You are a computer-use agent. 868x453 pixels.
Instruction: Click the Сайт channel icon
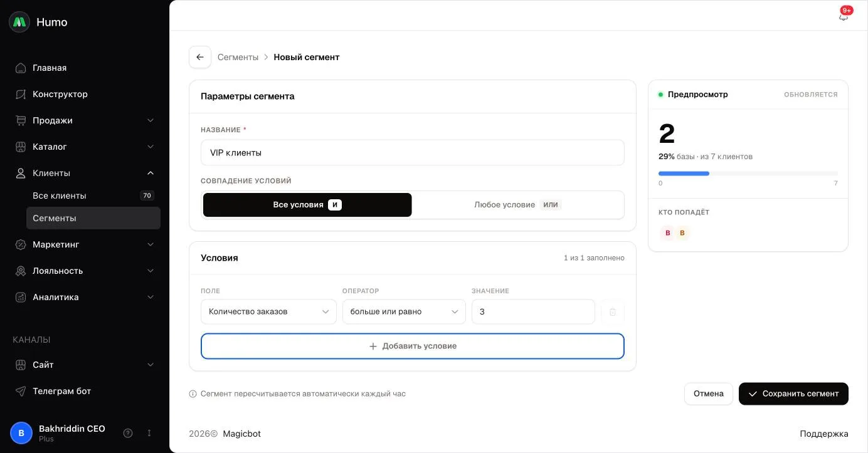(21, 365)
